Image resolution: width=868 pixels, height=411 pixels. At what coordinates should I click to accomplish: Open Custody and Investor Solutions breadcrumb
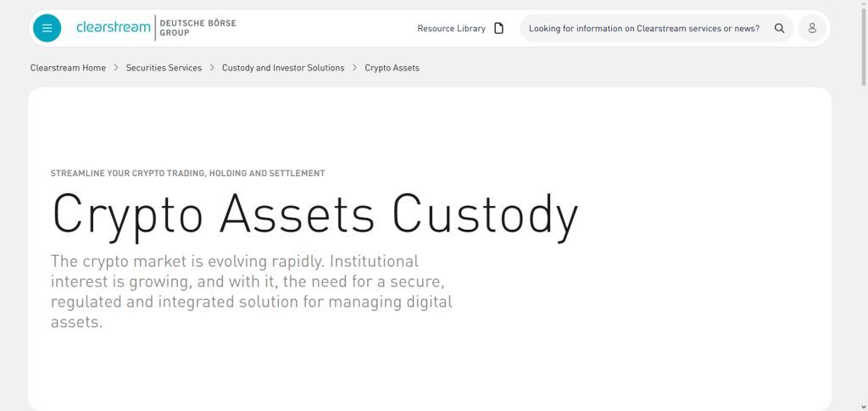[283, 68]
